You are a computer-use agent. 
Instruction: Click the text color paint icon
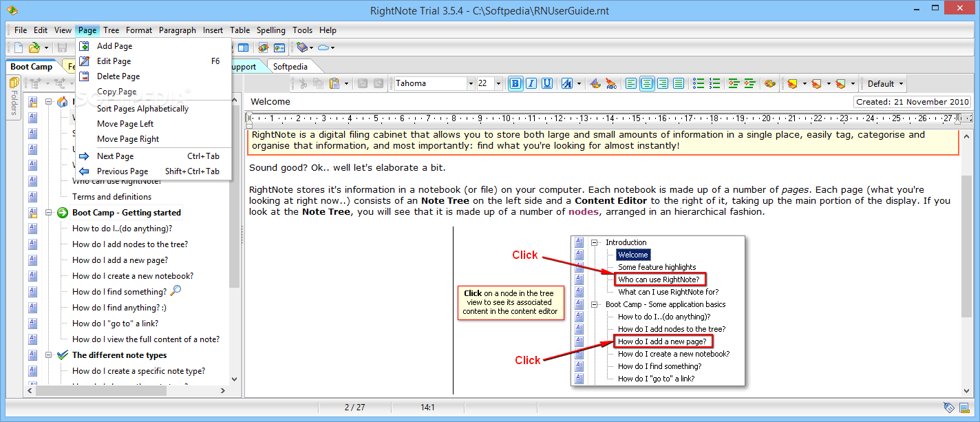[x=595, y=83]
